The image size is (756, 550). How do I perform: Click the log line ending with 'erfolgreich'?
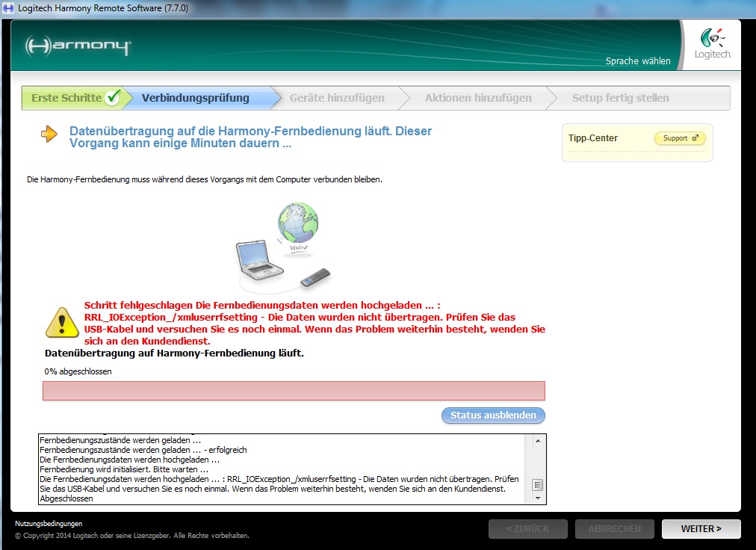tap(143, 450)
